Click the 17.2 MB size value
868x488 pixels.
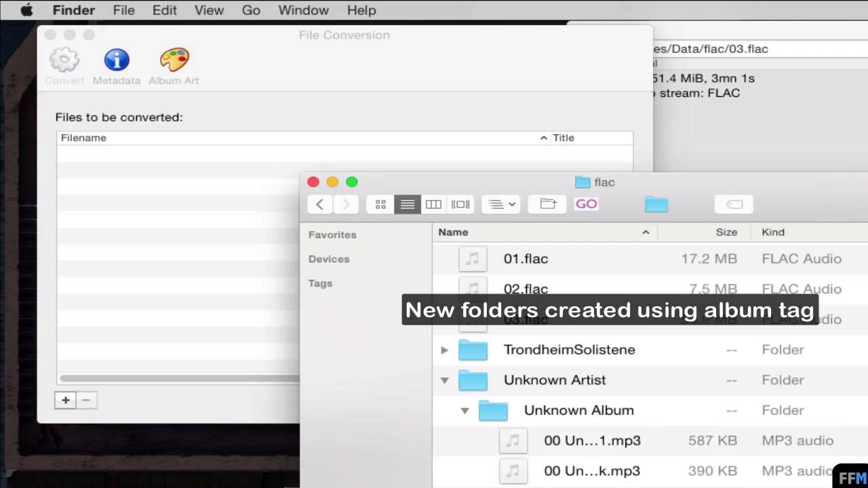[709, 259]
